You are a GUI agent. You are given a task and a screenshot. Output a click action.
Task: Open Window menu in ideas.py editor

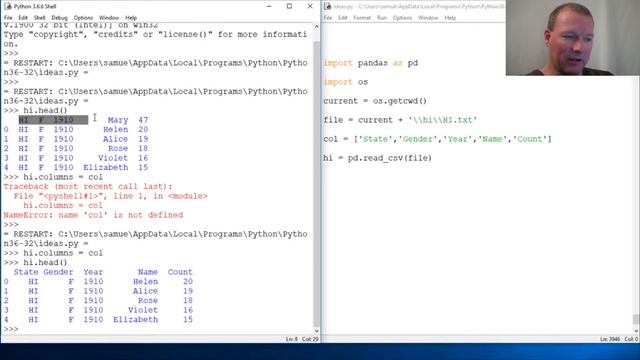tap(428, 18)
